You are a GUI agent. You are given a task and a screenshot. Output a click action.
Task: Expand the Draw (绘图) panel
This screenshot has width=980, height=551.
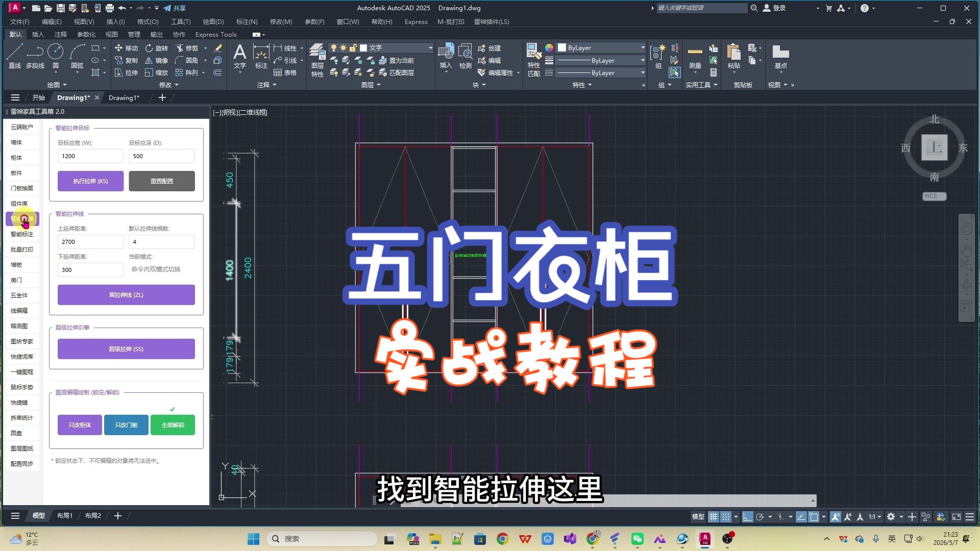57,85
